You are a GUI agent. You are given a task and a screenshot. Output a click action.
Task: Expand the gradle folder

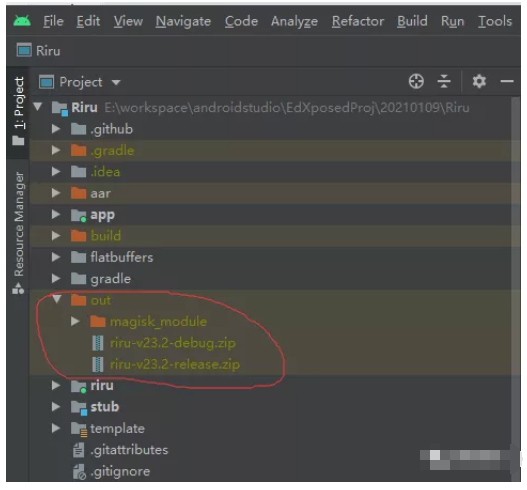(x=56, y=279)
